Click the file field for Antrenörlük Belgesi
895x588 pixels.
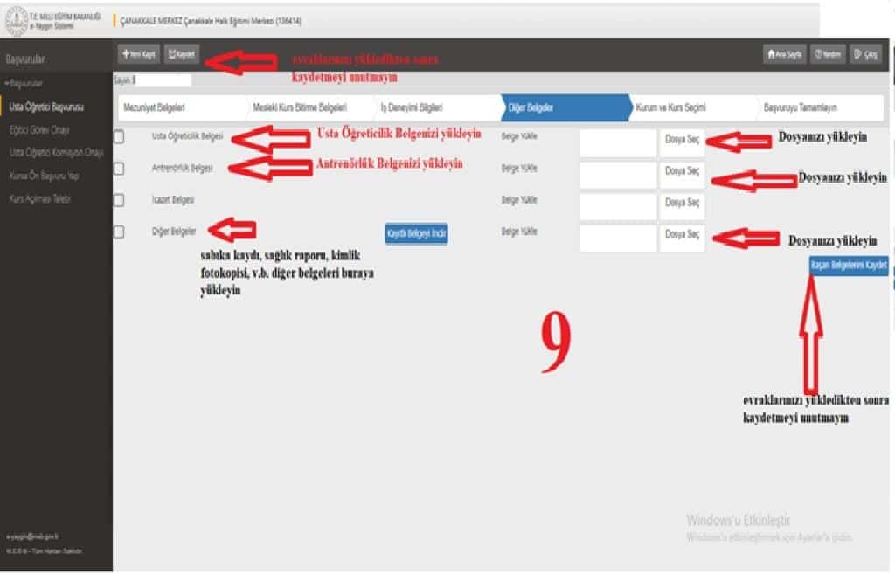(x=617, y=175)
